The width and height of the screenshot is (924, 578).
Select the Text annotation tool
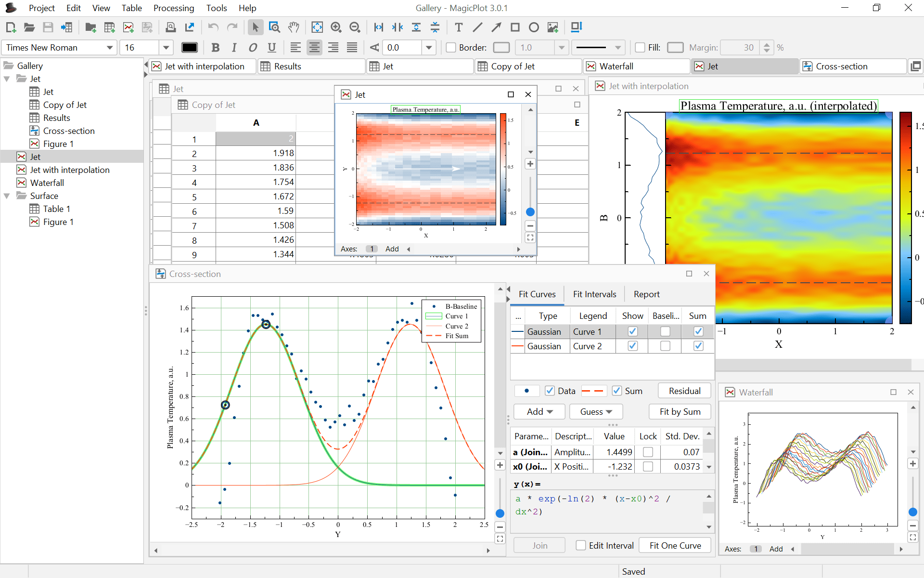(x=459, y=27)
